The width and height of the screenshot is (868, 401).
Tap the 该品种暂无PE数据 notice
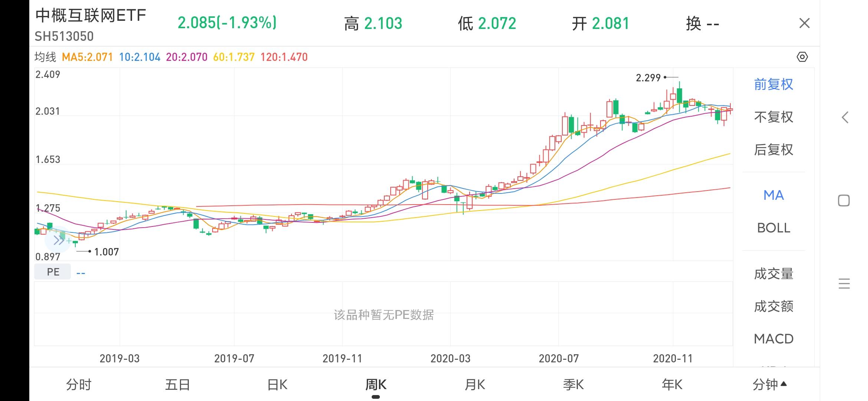[x=384, y=314]
